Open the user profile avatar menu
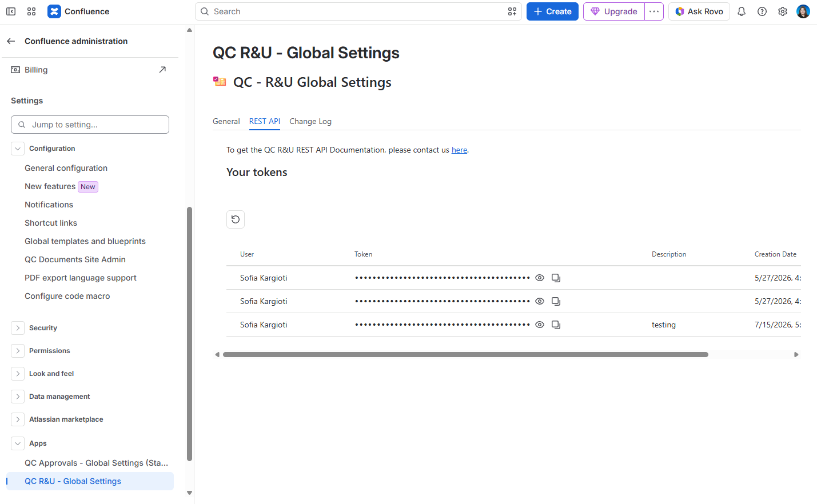817x504 pixels. [x=803, y=11]
